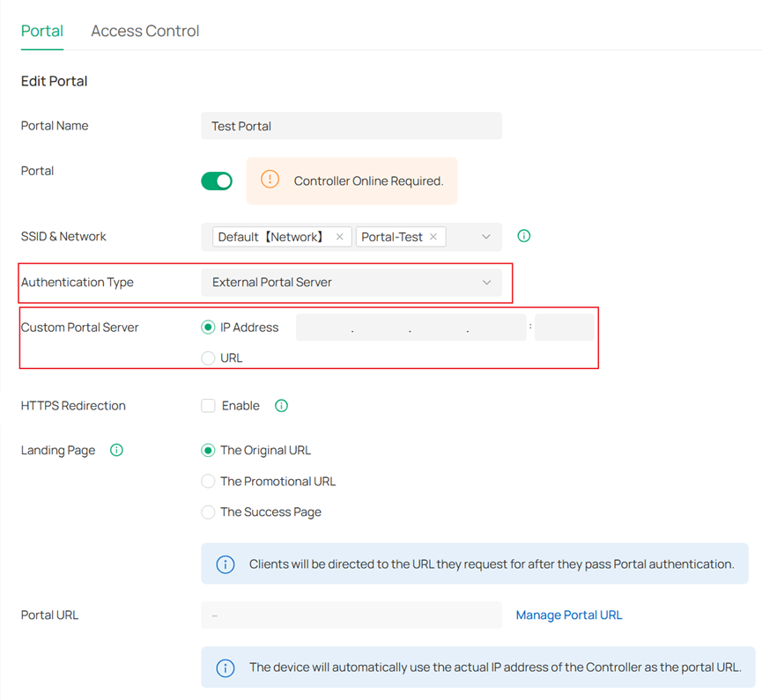762x700 pixels.
Task: Click the info icon in the Portal URL hint
Action: 226,667
